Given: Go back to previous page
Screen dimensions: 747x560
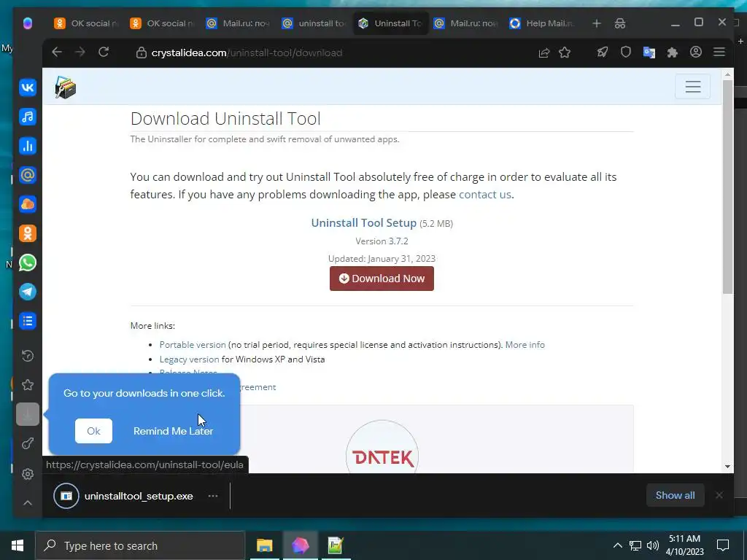Looking at the screenshot, I should click(x=57, y=52).
